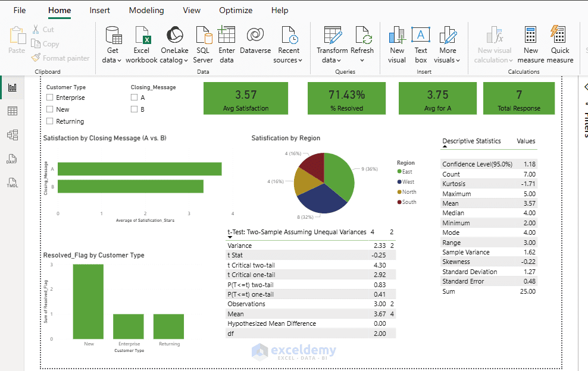Open the File menu

[x=20, y=10]
